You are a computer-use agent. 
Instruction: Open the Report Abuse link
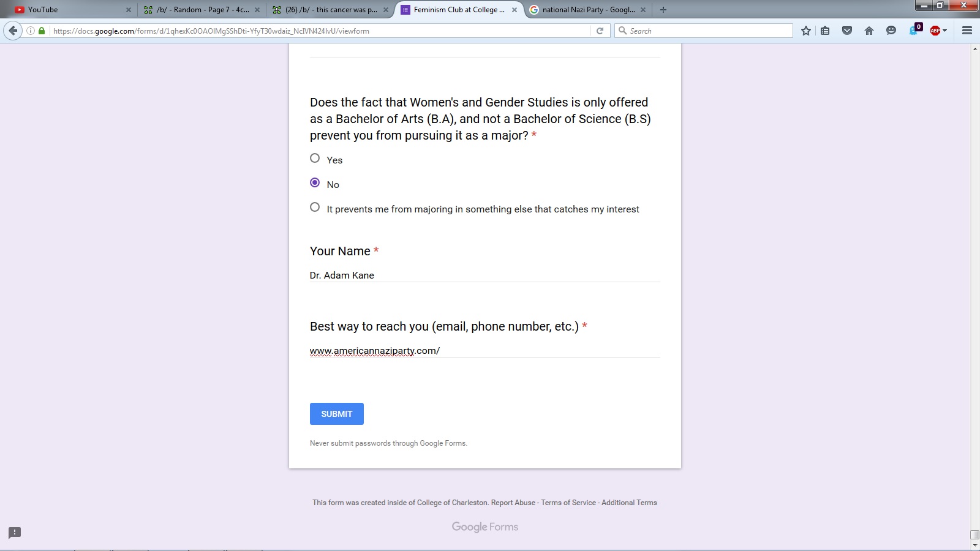[x=513, y=503]
